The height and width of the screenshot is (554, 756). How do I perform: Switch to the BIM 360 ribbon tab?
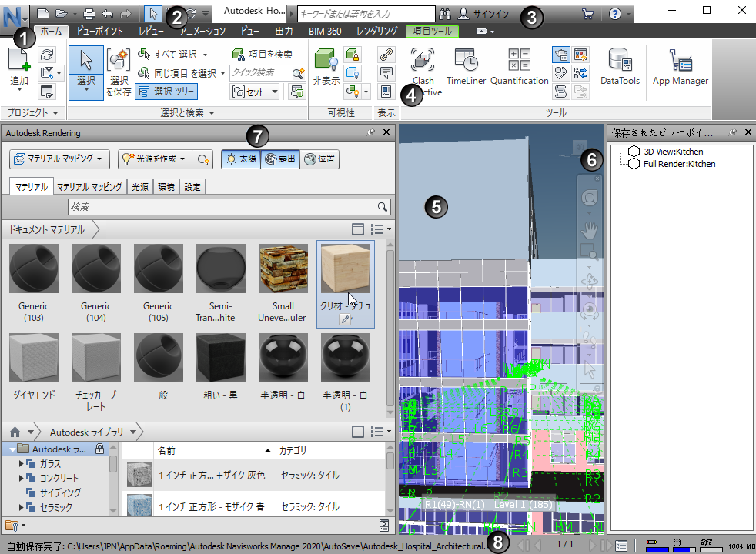tap(325, 32)
